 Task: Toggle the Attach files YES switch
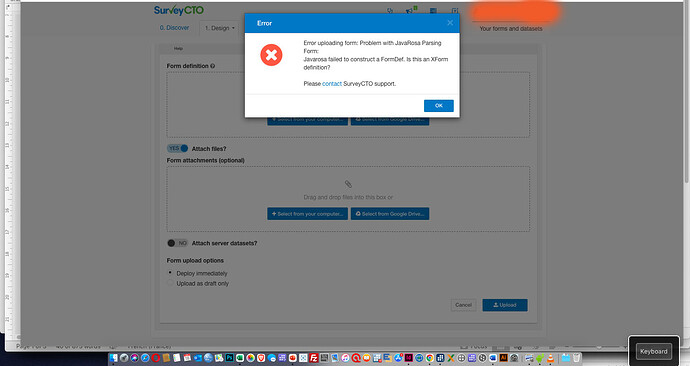[177, 149]
